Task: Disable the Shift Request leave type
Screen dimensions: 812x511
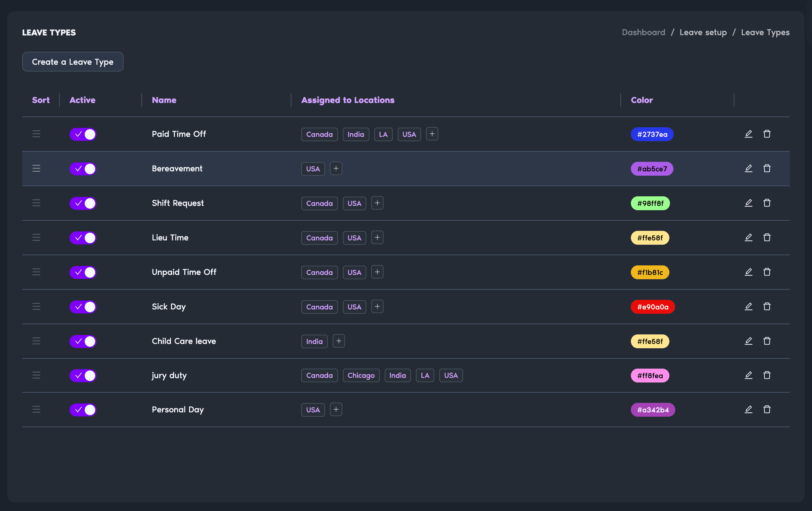Action: 83,203
